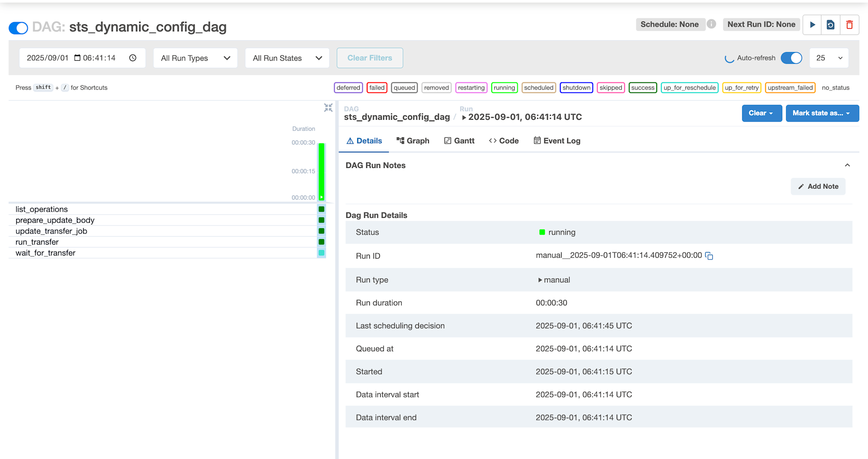Click sts_dynamic_config_dag breadcrumb link

tap(397, 117)
